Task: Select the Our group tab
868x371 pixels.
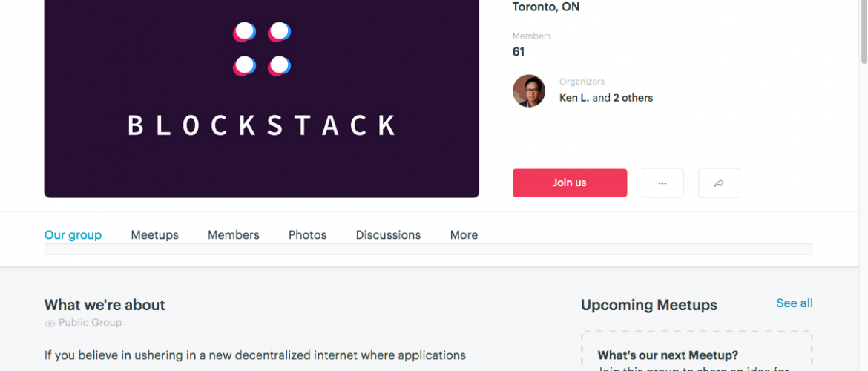Action: 73,235
